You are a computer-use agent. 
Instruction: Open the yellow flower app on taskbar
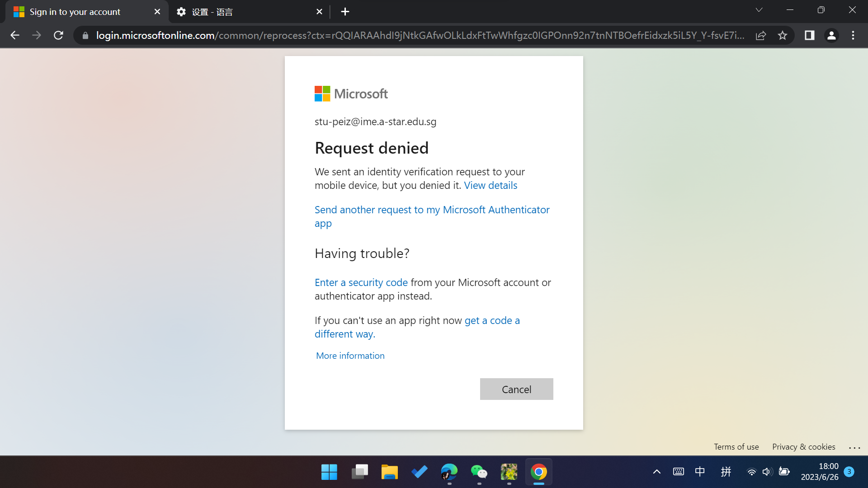(509, 472)
